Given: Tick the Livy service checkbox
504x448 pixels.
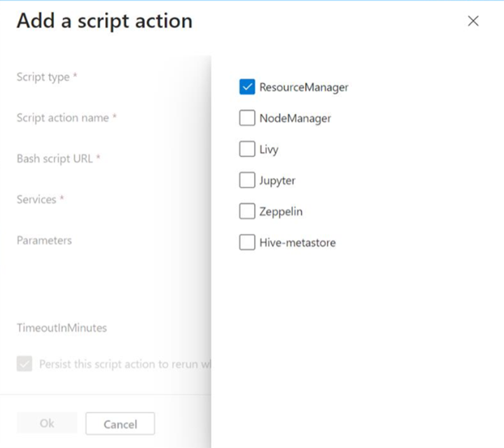Looking at the screenshot, I should [247, 149].
